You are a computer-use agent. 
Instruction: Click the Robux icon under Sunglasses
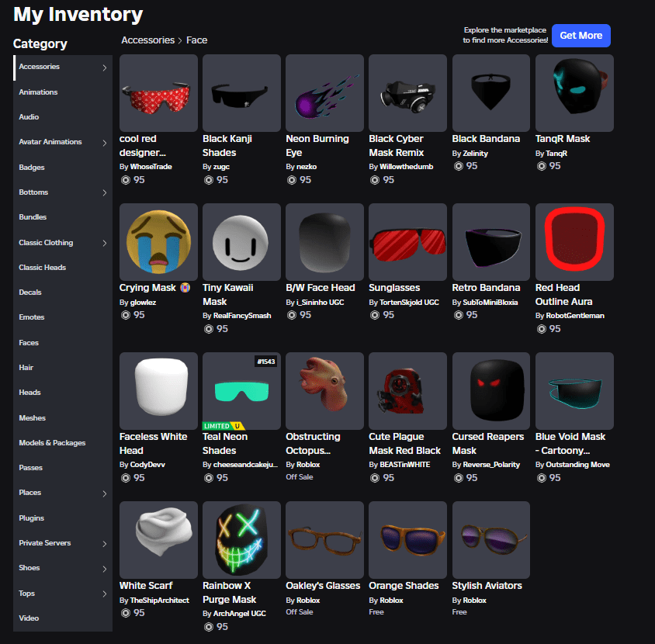point(376,315)
